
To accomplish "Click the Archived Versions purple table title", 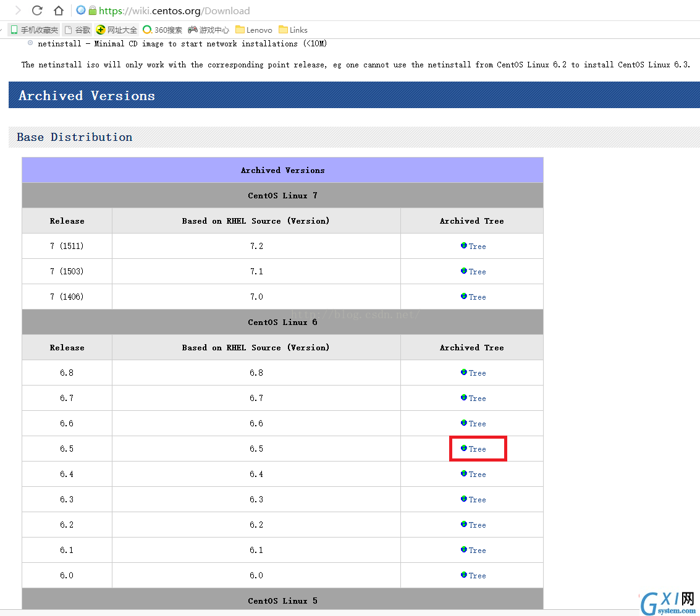I will click(282, 170).
